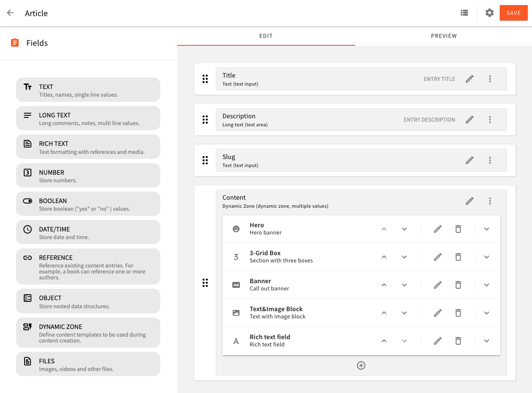Expand the Rich text field template details
The height and width of the screenshot is (393, 532).
click(x=486, y=341)
